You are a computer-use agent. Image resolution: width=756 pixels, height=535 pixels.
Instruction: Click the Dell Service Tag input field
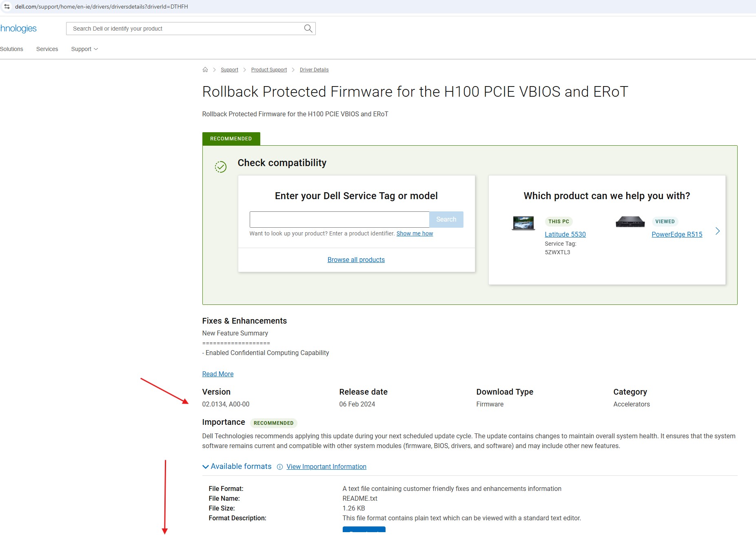(x=339, y=219)
